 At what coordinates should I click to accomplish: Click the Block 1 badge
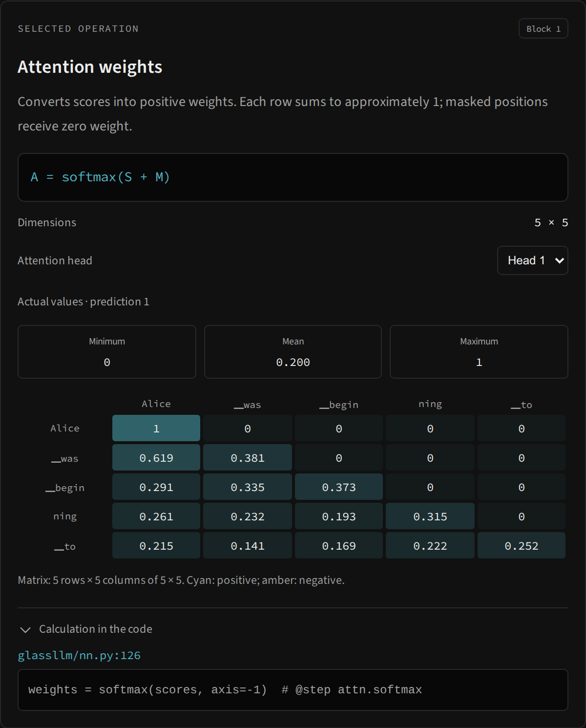(543, 29)
